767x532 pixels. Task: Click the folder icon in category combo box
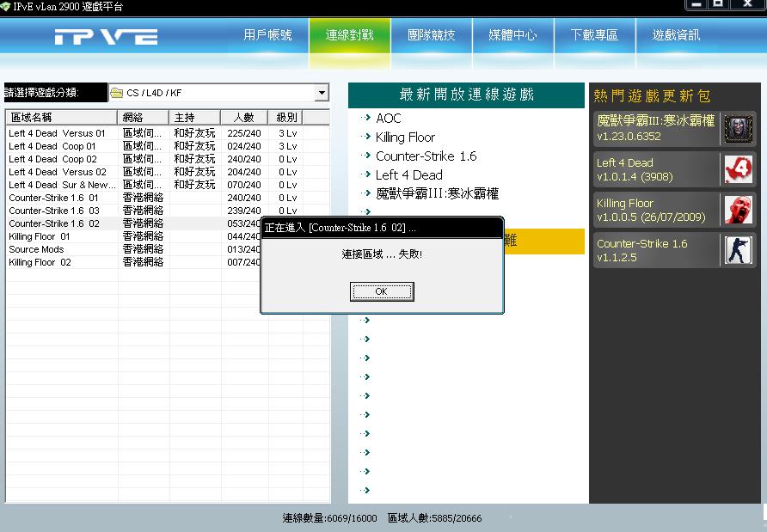pyautogui.click(x=117, y=93)
